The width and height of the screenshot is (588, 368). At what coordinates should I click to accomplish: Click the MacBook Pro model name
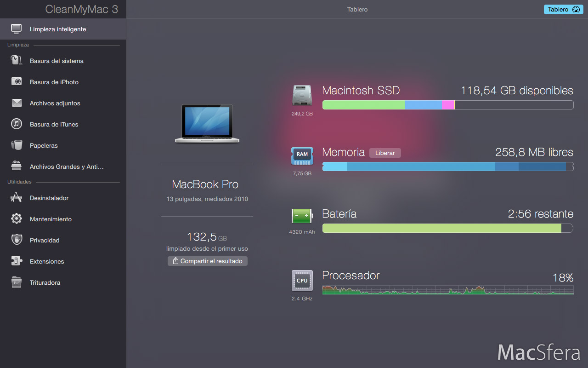[x=205, y=184]
